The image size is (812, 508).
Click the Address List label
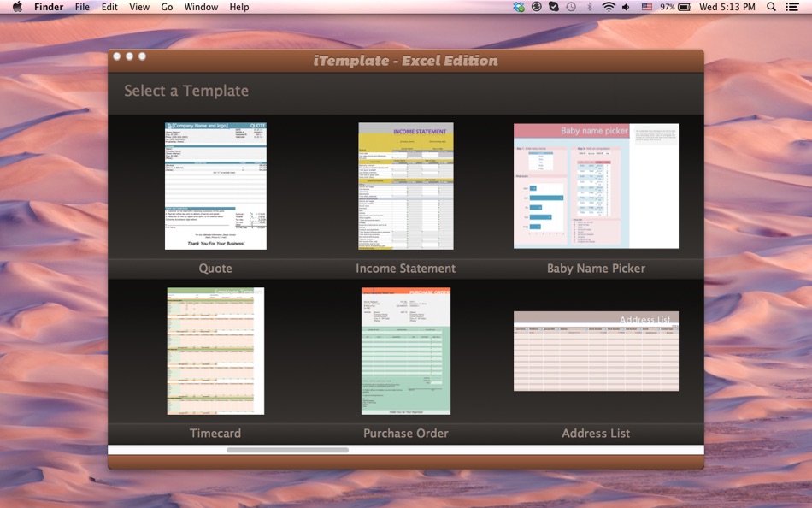coord(596,434)
